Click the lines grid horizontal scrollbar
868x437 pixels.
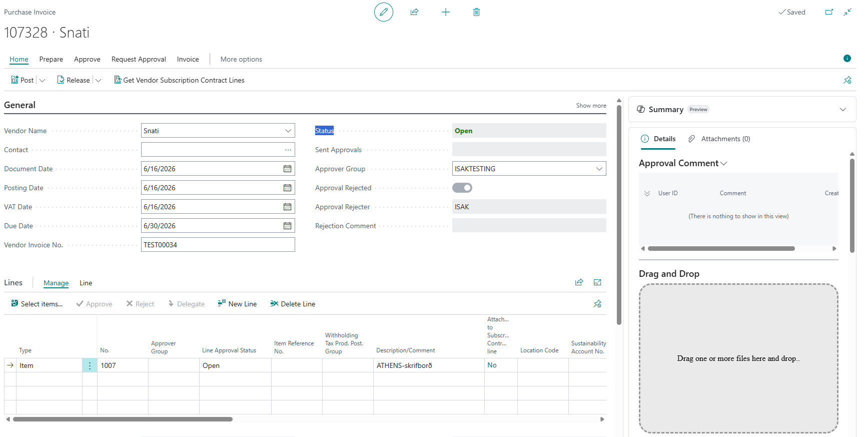123,419
